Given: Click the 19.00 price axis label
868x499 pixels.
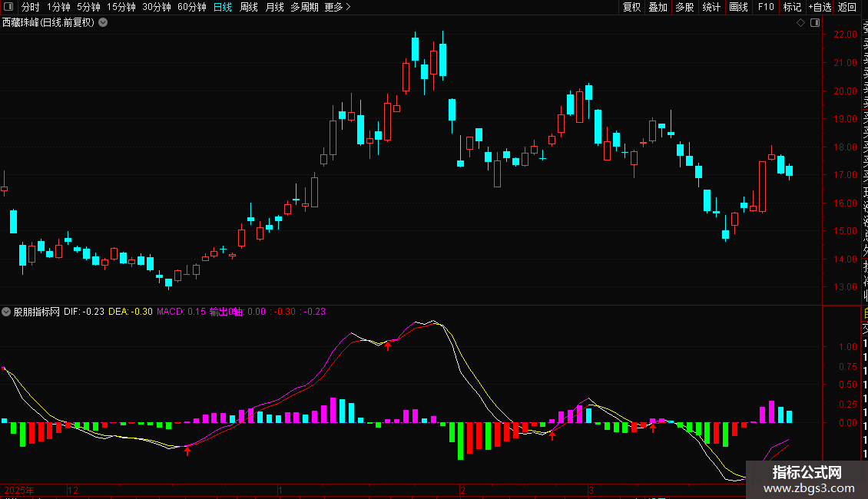Looking at the screenshot, I should pyautogui.click(x=845, y=118).
